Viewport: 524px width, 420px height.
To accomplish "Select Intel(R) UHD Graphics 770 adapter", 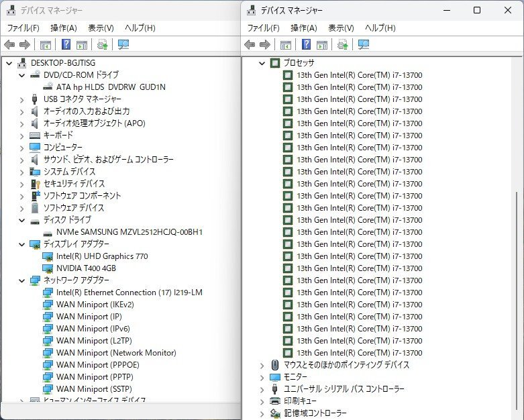I will point(102,256).
